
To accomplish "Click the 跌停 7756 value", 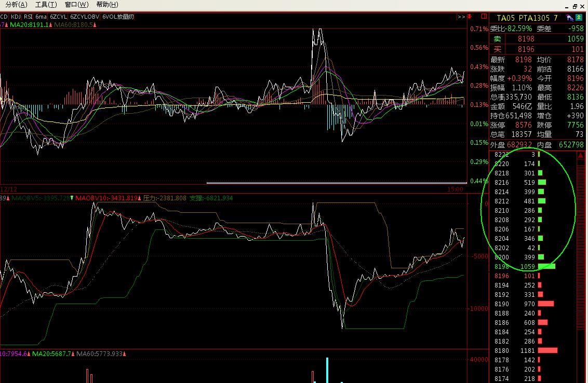I will [576, 125].
